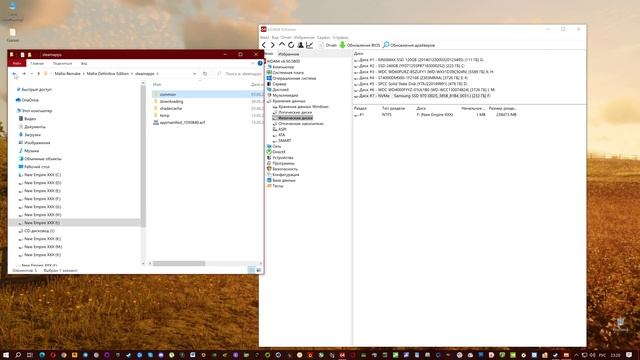This screenshot has width=640, height=360.
Task: Open the Сервис menu in AIDA64
Action: click(x=323, y=38)
